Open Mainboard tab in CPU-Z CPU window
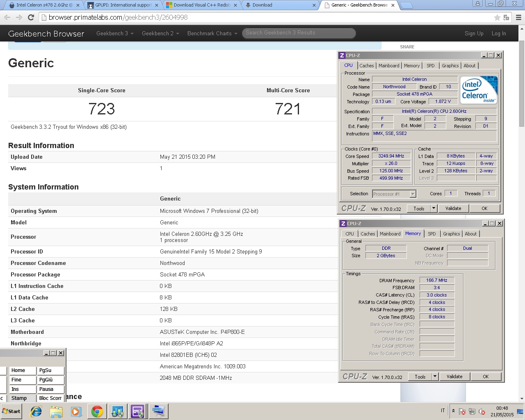This screenshot has height=420, width=525. click(389, 66)
